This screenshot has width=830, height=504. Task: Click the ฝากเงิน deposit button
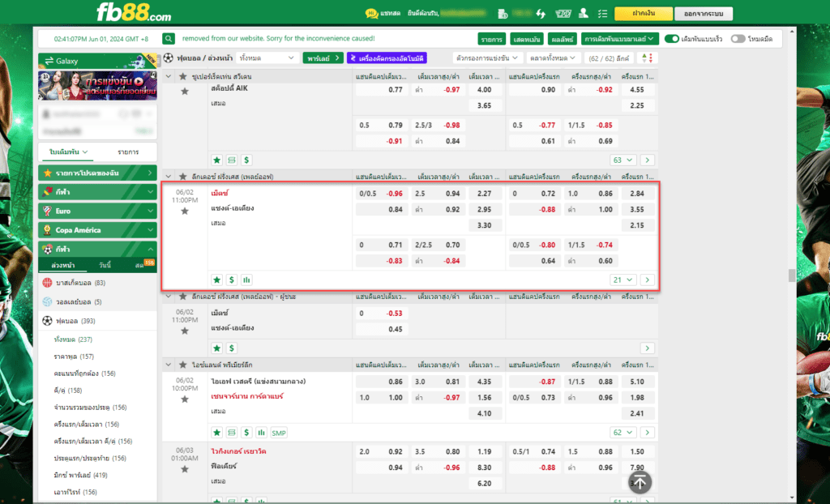click(x=643, y=14)
